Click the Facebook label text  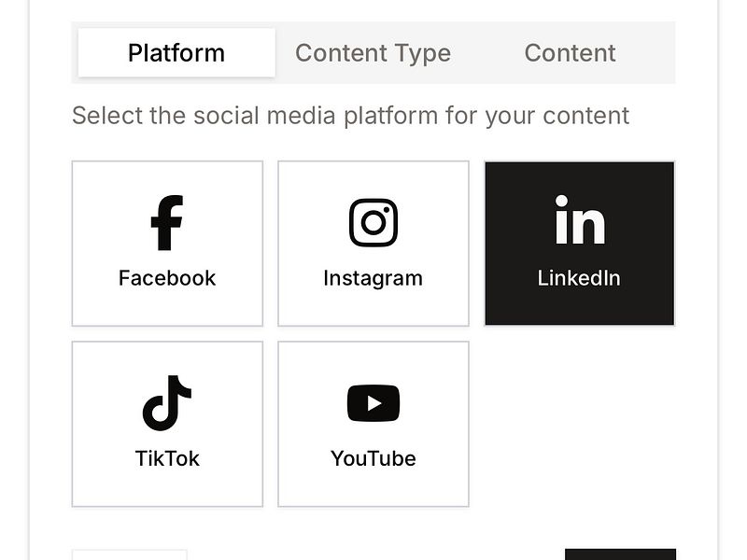166,277
